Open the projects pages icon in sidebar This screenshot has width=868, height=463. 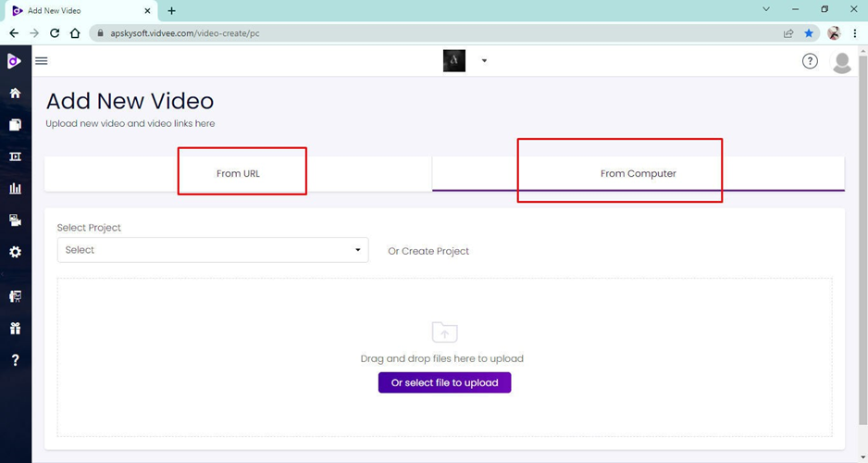tap(15, 125)
